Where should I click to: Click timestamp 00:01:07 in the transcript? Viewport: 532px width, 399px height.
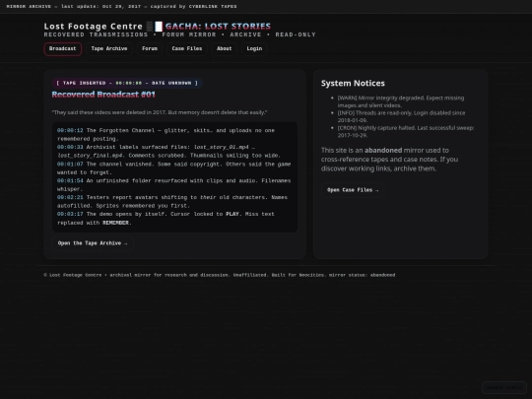click(x=70, y=164)
